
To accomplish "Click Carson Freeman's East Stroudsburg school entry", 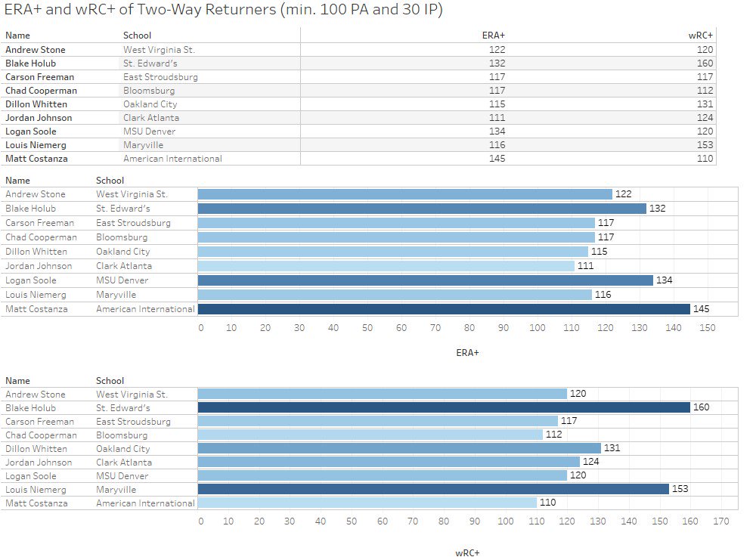I will click(158, 76).
